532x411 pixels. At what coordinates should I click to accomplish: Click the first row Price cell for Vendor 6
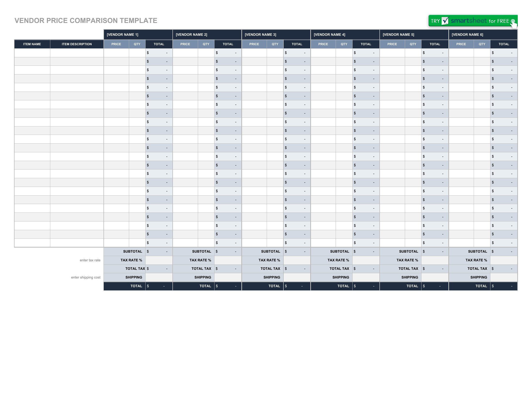[x=461, y=53]
